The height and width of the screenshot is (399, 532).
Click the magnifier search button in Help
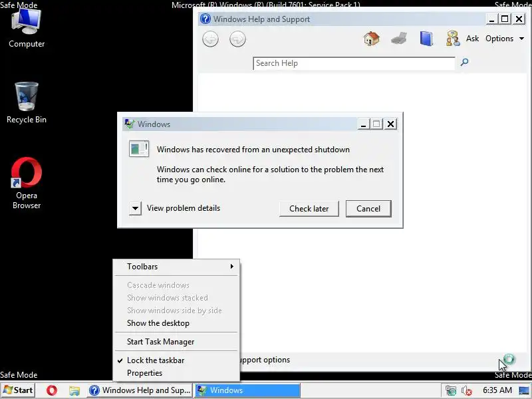(464, 62)
